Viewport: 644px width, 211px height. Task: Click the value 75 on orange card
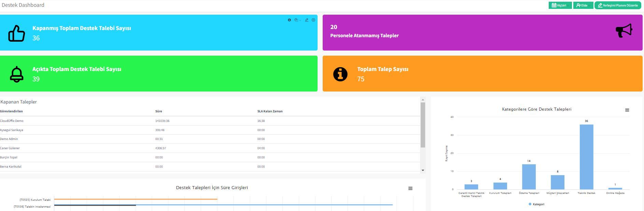(361, 79)
